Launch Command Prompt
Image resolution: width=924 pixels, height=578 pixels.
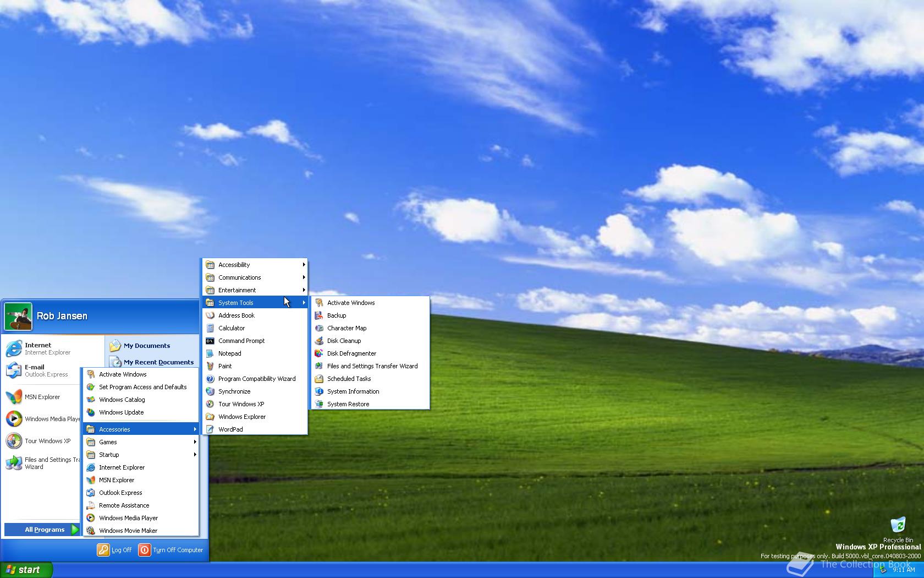241,340
